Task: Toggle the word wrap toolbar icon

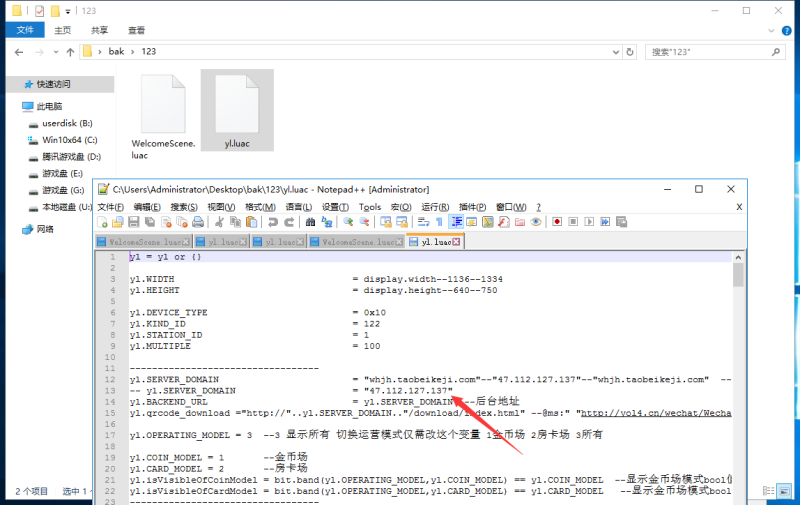Action: pos(424,222)
